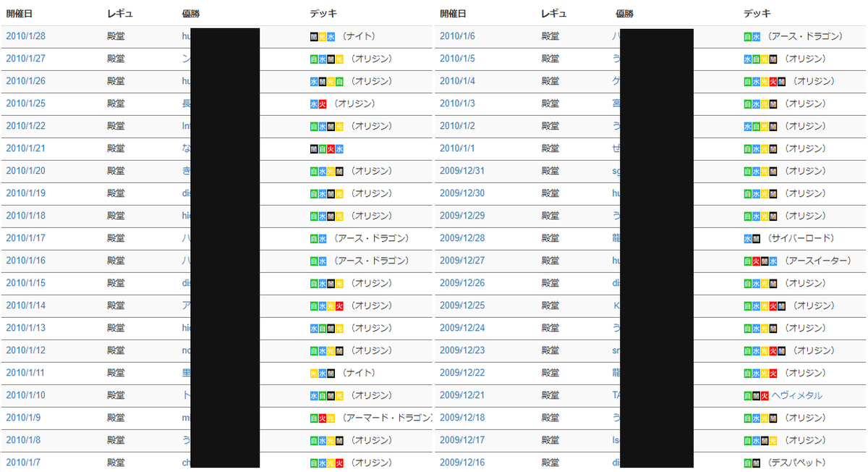Click the red 火 icon in the 2009/12/22 row
Screen dimensions: 868x472
tap(773, 373)
